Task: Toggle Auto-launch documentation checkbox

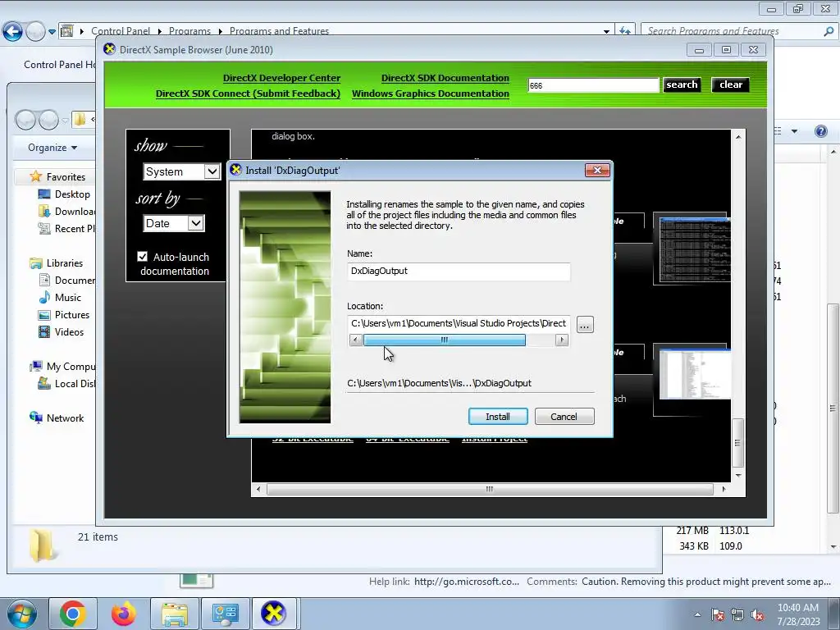Action: 142,257
